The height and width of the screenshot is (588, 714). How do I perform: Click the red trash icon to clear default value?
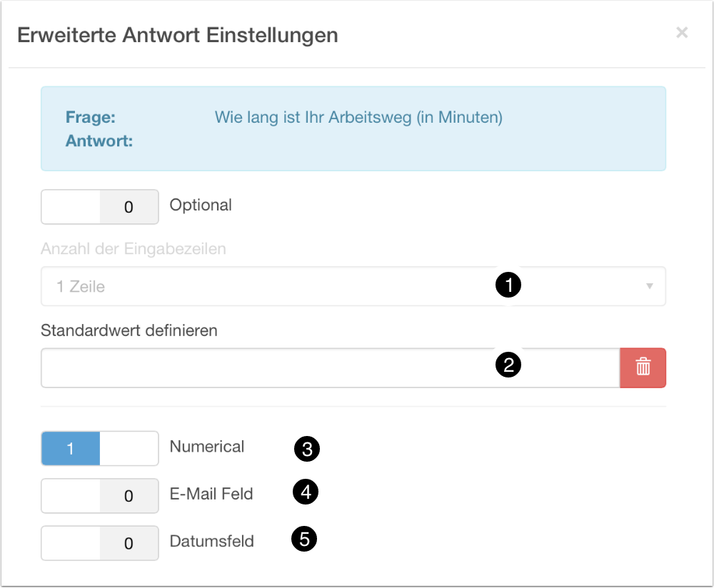tap(643, 367)
